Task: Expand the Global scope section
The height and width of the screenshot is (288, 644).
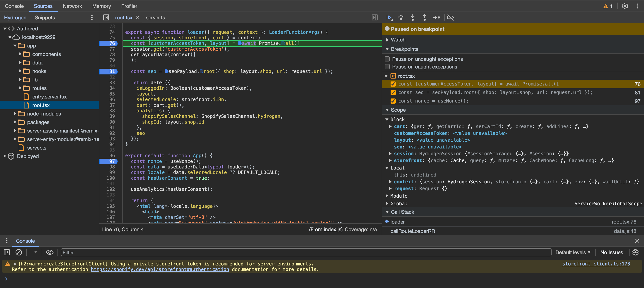Action: [x=387, y=204]
